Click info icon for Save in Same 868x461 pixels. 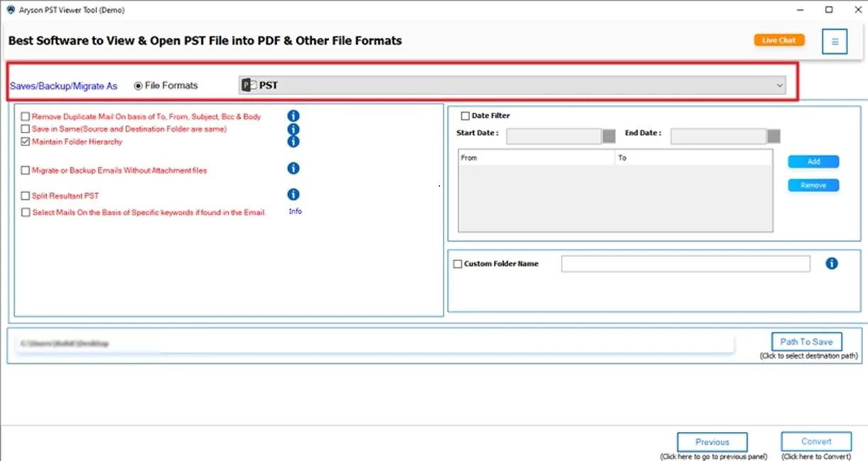click(x=293, y=129)
